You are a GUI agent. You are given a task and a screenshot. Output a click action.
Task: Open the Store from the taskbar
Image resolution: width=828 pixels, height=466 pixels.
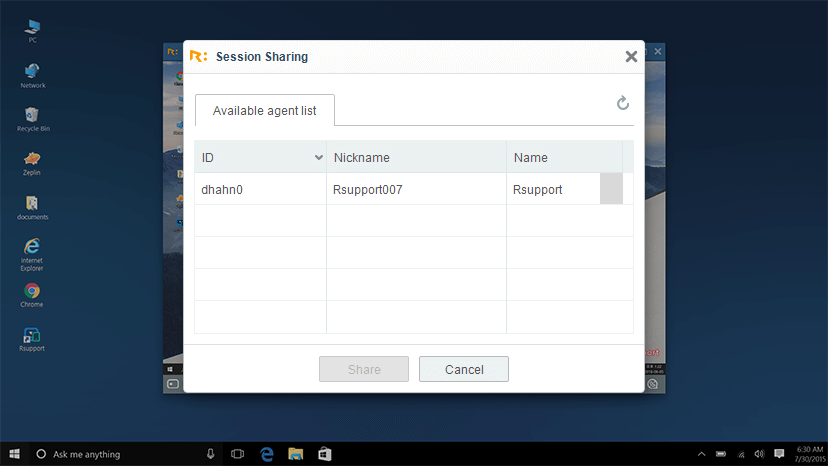324,454
